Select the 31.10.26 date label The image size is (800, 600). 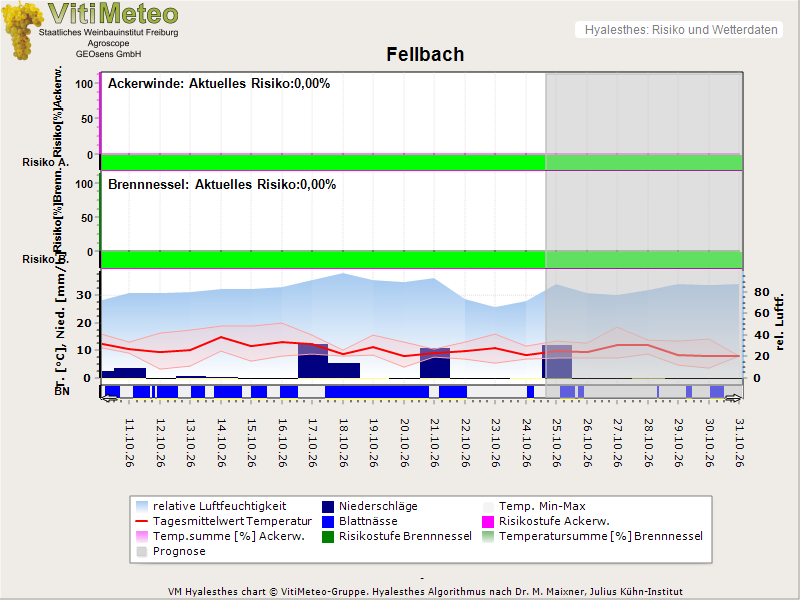click(739, 443)
